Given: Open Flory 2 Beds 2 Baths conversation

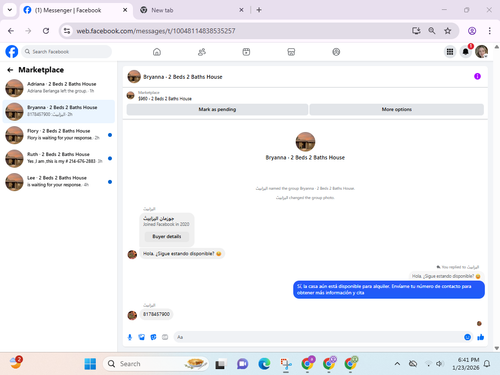Looking at the screenshot, I should point(59,135).
